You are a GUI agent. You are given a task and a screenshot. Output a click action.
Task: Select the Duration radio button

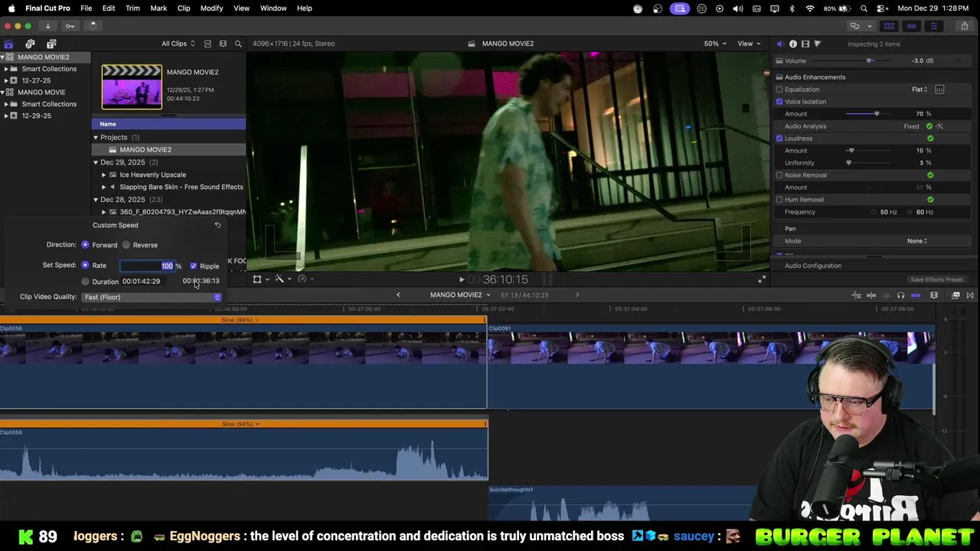tap(85, 282)
